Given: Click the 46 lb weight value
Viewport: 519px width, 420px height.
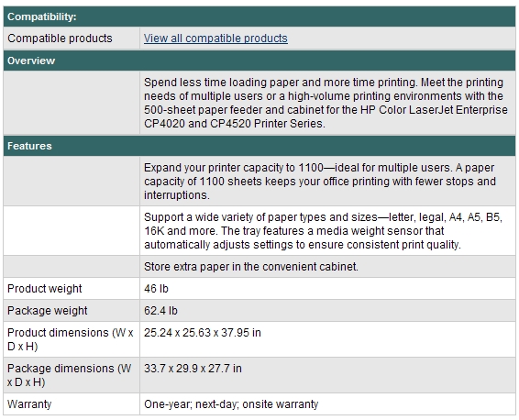Looking at the screenshot, I should pos(156,289).
